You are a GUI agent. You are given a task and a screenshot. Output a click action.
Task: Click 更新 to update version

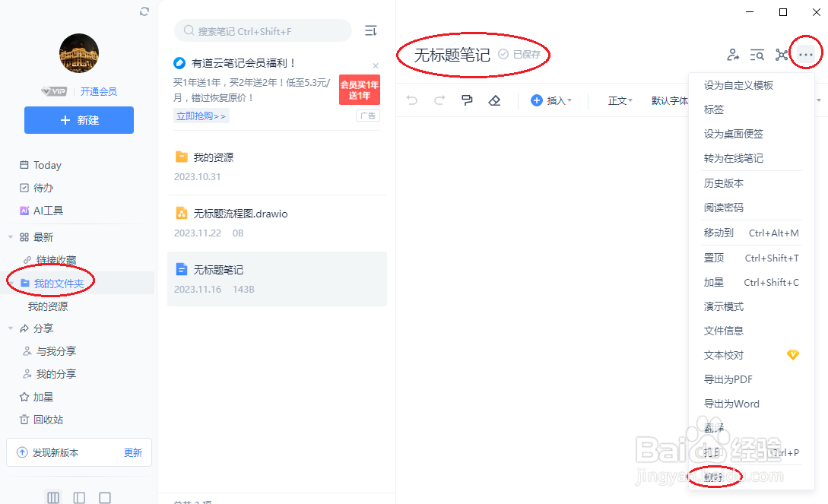(133, 452)
